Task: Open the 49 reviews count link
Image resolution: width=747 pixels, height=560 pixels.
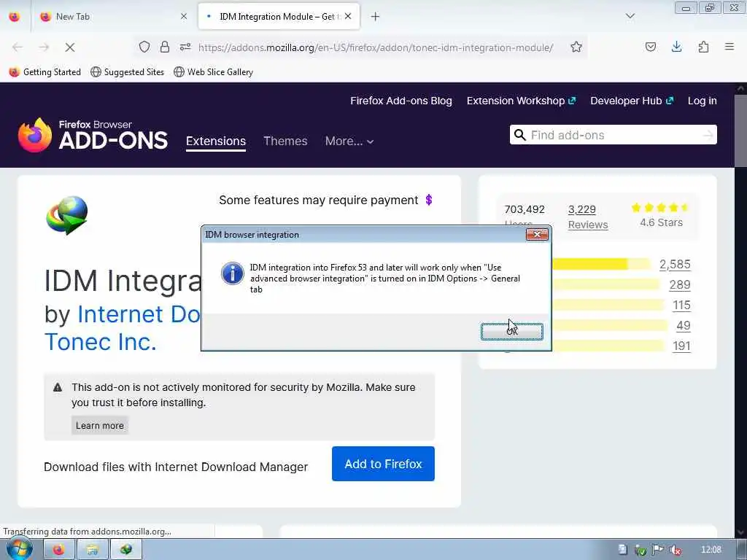Action: 683,326
